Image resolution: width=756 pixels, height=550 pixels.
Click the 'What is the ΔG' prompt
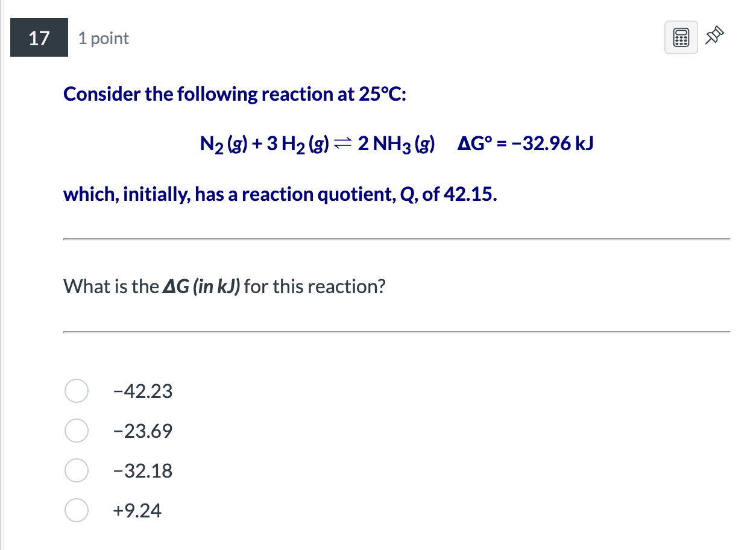(x=225, y=286)
